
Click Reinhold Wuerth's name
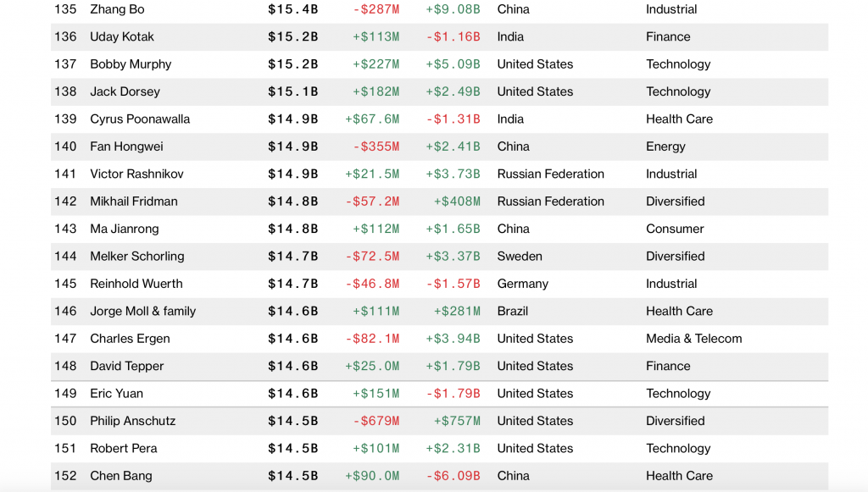pos(136,284)
